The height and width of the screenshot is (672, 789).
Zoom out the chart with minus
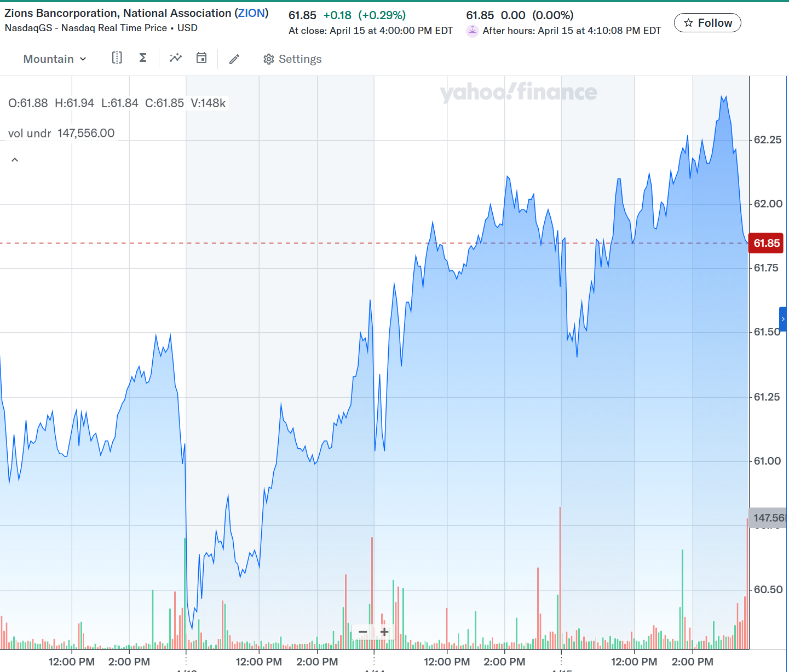point(362,632)
